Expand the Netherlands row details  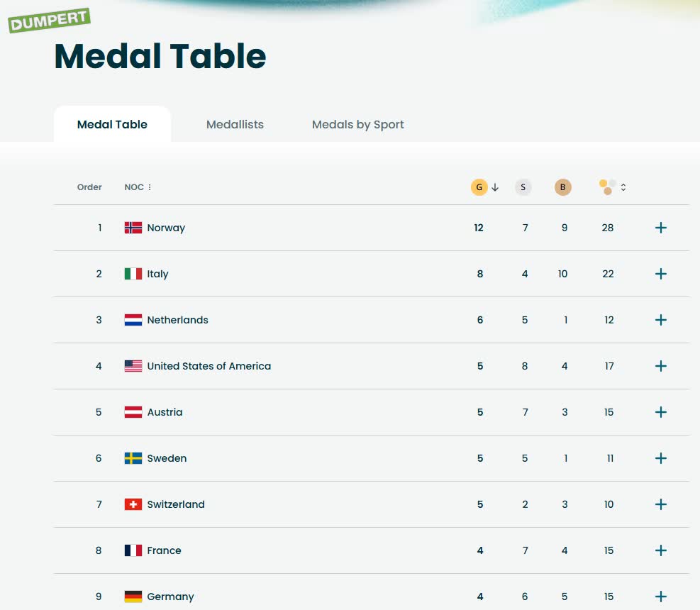point(661,320)
